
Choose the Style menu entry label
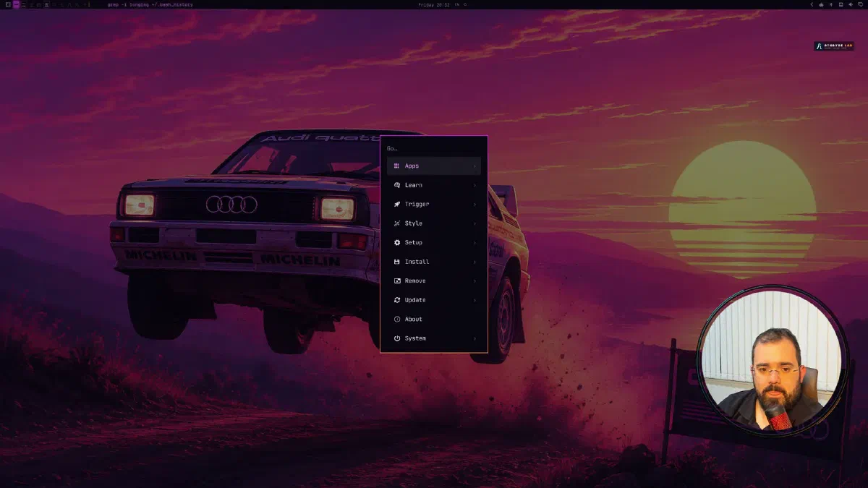(413, 223)
